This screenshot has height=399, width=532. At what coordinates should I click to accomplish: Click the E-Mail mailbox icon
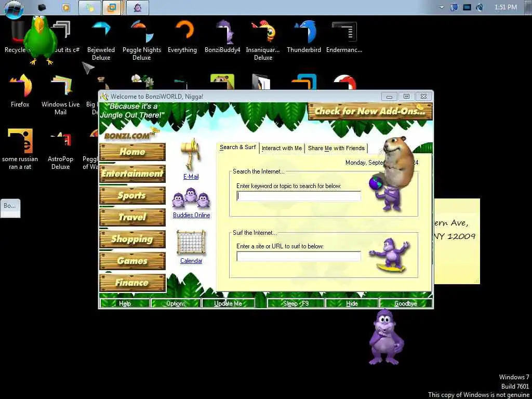[x=191, y=154]
